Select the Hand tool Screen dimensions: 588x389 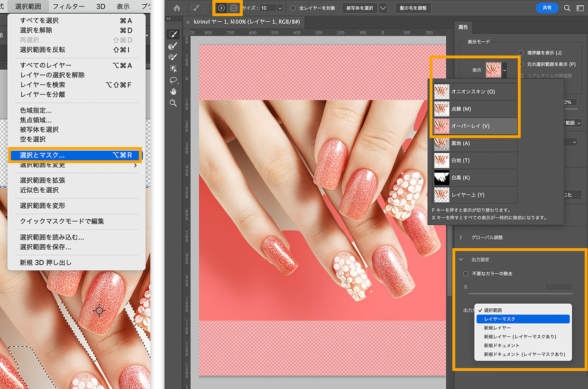pyautogui.click(x=173, y=91)
